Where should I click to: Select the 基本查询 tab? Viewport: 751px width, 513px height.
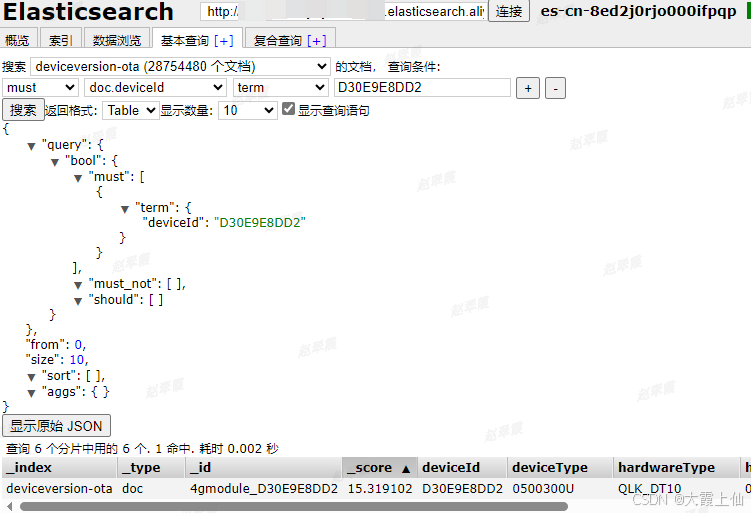click(187, 40)
